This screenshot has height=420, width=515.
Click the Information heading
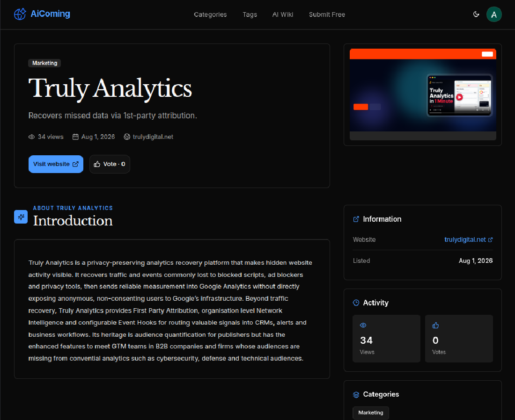point(382,219)
